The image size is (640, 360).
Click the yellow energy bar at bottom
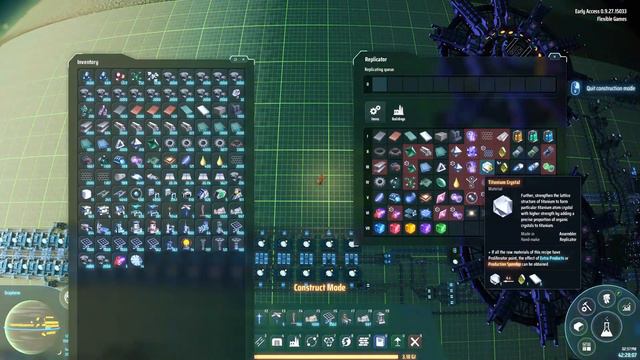tap(326, 356)
